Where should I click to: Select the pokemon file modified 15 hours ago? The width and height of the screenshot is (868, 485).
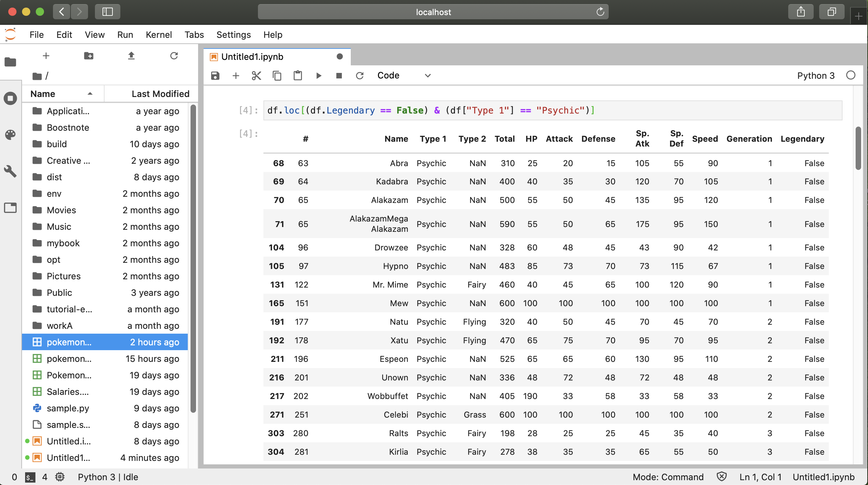[x=105, y=359]
